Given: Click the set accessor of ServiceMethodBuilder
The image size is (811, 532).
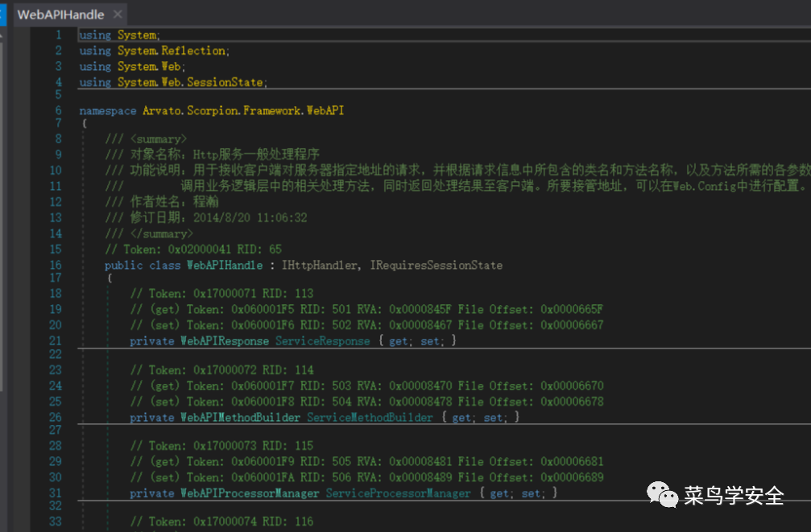Looking at the screenshot, I should click(x=493, y=417).
